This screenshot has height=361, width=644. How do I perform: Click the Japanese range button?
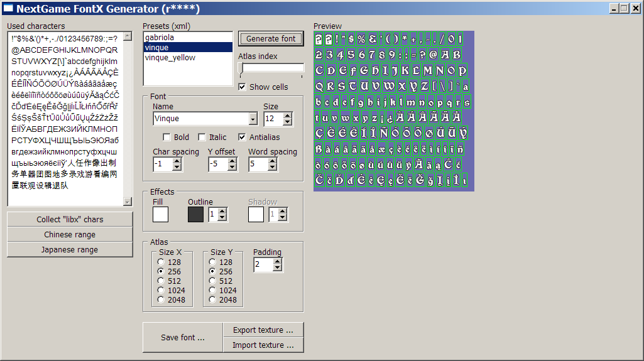pyautogui.click(x=70, y=249)
